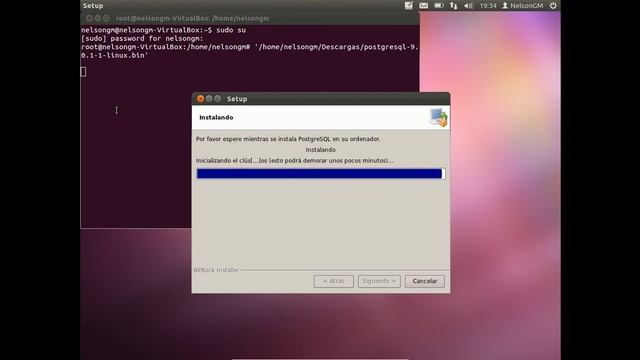Open the NelsonGM user menu
Screen dimensions: 640x360
click(x=522, y=5)
